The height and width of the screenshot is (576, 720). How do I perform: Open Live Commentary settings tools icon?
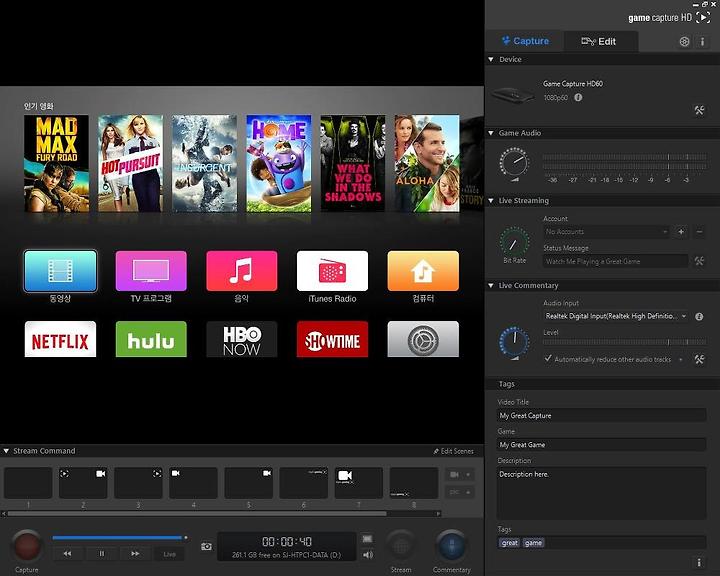pos(699,359)
